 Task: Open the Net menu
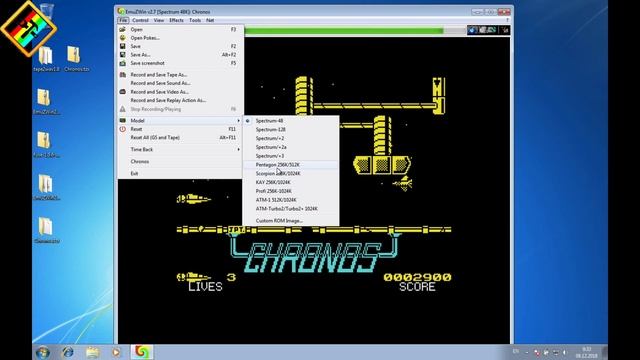[x=210, y=20]
